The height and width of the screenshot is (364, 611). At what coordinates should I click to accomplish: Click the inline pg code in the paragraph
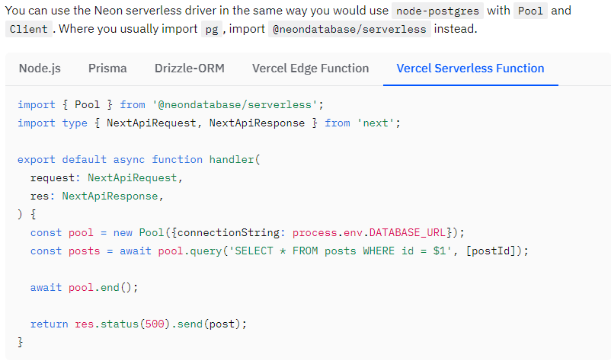(x=212, y=30)
